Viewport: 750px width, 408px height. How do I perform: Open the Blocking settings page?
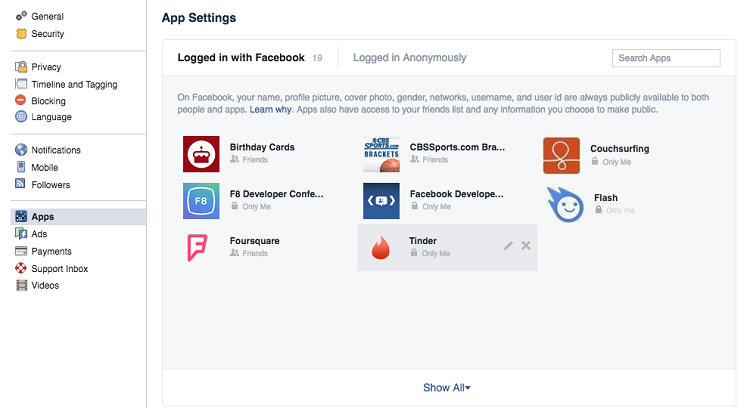[x=48, y=101]
